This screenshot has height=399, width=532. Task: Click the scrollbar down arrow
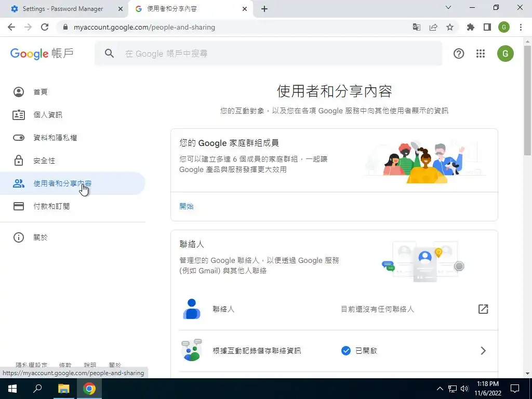pos(527,374)
